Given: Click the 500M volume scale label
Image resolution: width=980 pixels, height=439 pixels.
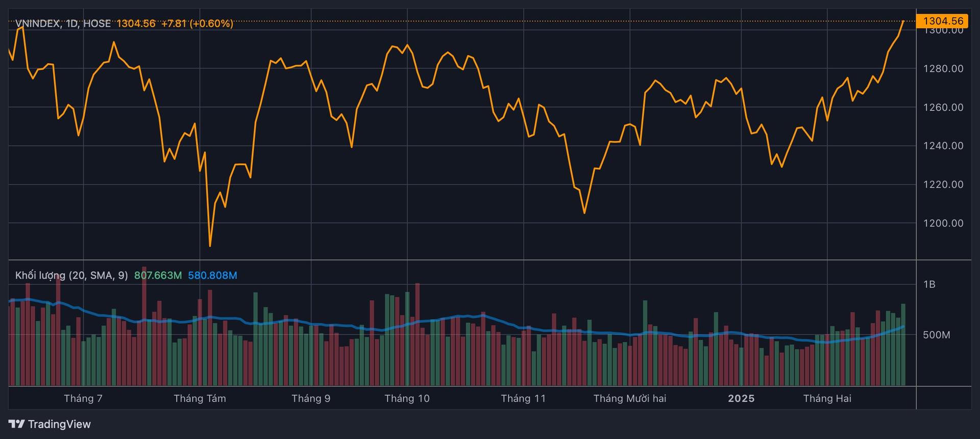Looking at the screenshot, I should (x=937, y=335).
